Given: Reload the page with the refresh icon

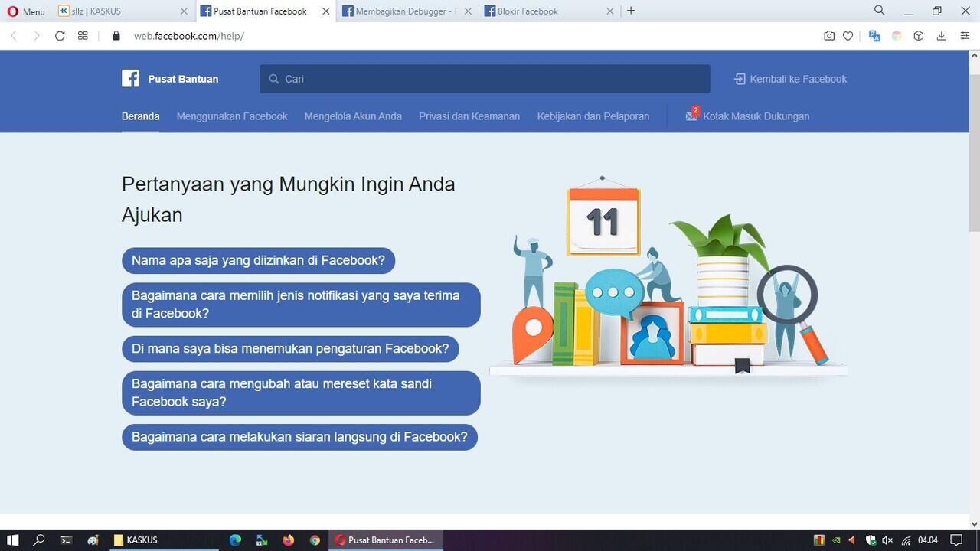Looking at the screenshot, I should (x=60, y=36).
